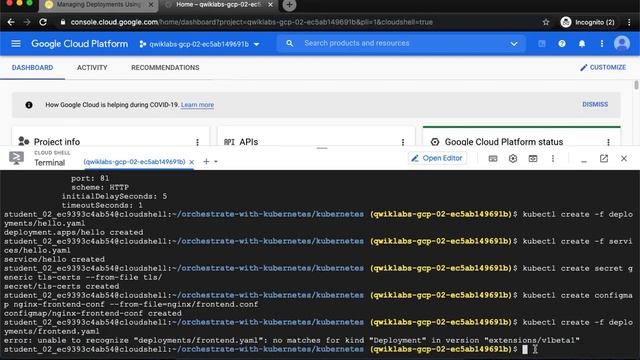
Task: Click the Google Cloud Platform logo
Action: click(80, 44)
